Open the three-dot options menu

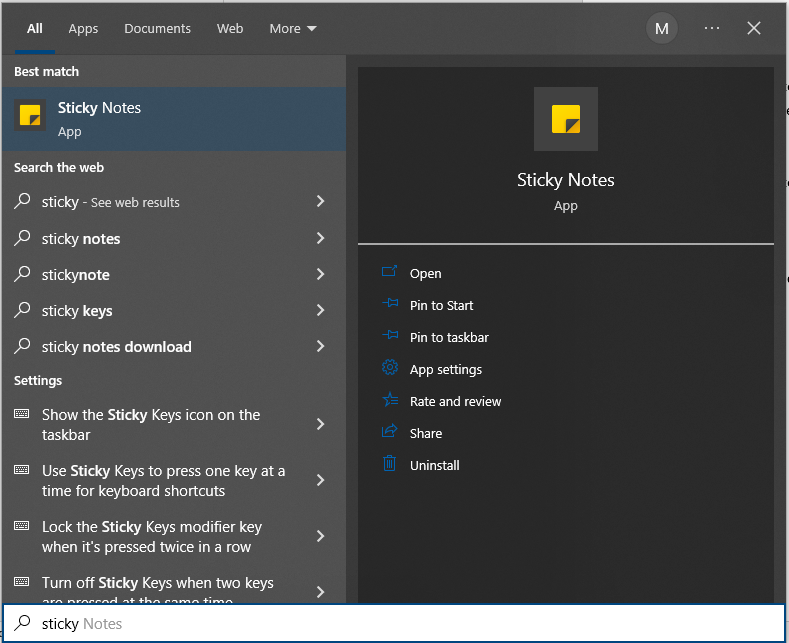(x=712, y=28)
